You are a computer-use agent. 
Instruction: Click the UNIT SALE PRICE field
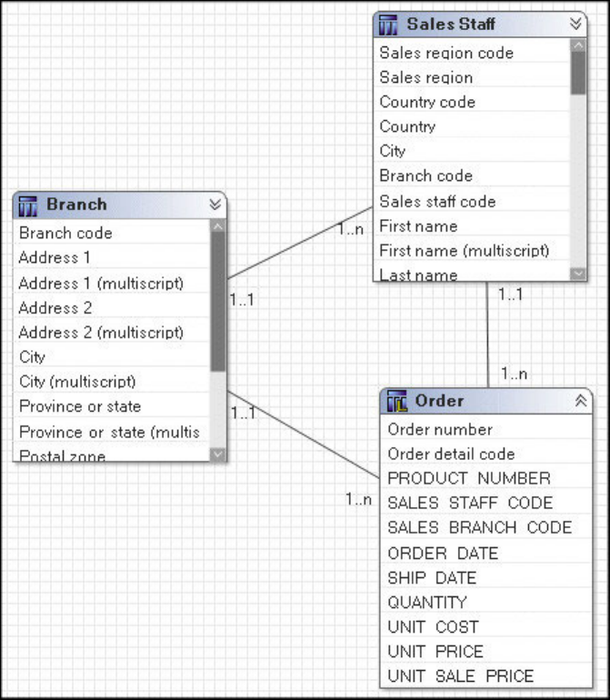460,675
